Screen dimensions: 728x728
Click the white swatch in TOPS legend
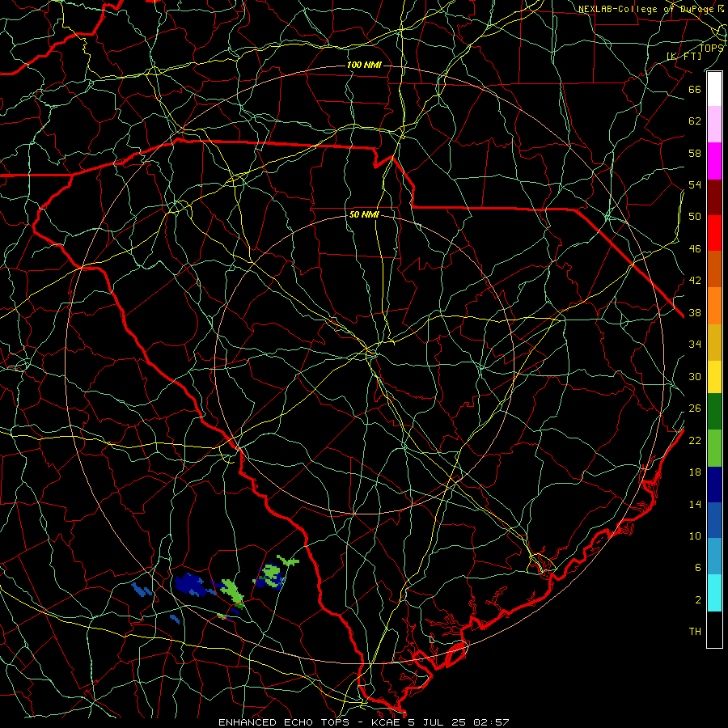coord(714,89)
